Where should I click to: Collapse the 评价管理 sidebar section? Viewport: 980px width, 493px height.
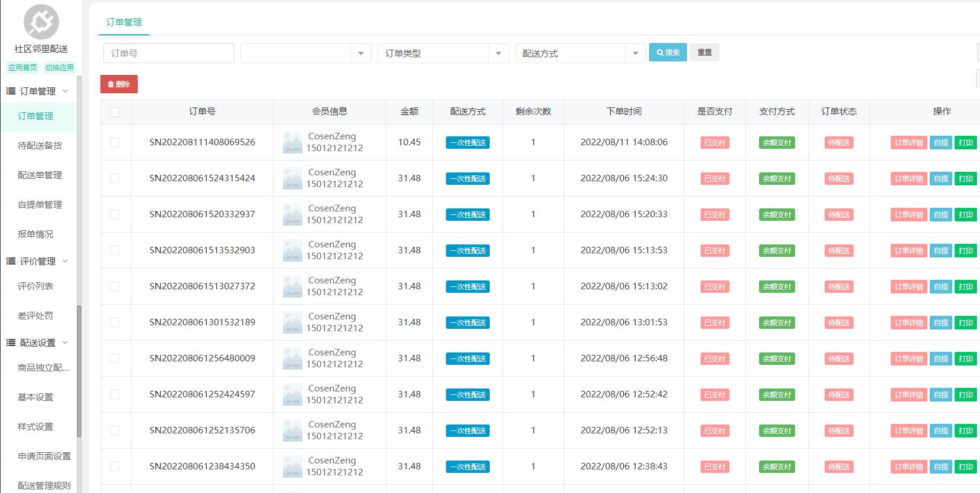65,261
